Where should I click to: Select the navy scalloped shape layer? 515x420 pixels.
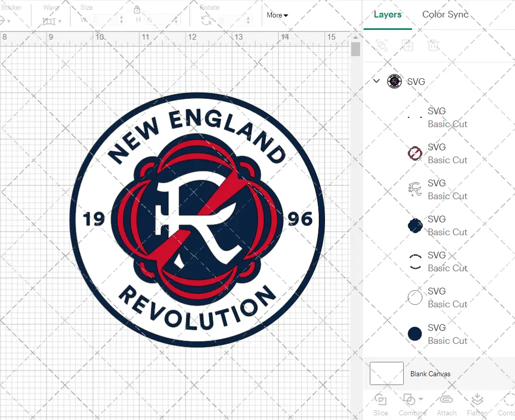pos(438,225)
